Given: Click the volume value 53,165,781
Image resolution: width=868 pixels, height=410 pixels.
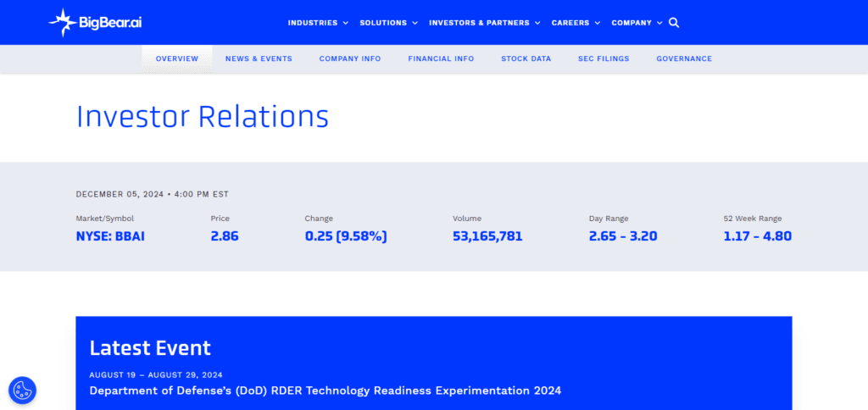Looking at the screenshot, I should pos(487,236).
